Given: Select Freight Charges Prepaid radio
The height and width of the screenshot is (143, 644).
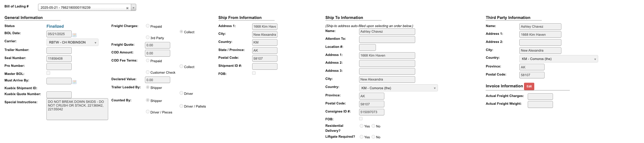Looking at the screenshot, I should tap(148, 26).
